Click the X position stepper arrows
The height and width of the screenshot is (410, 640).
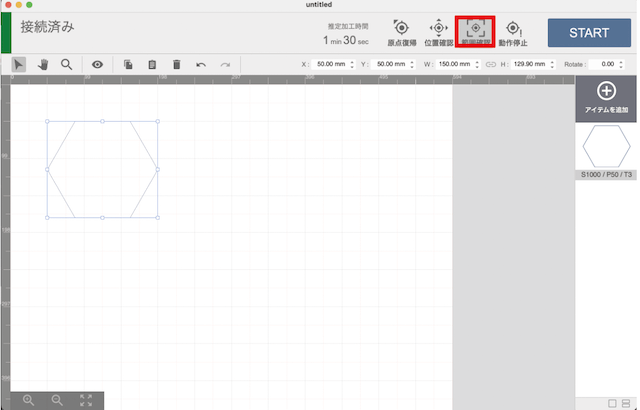point(351,64)
